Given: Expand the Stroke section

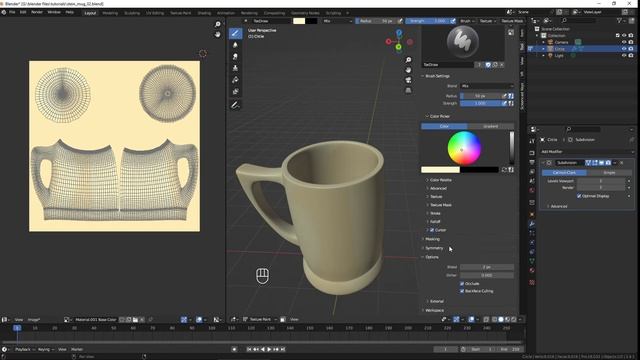Looking at the screenshot, I should (435, 213).
